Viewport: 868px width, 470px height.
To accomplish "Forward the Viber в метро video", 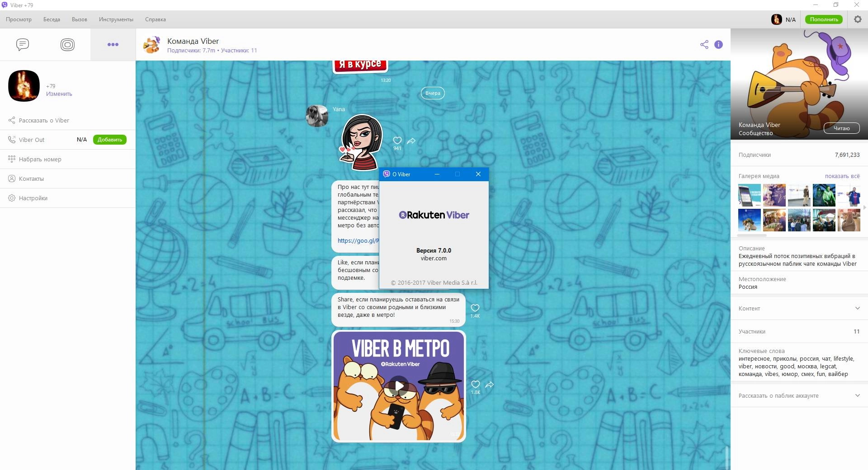I will pyautogui.click(x=489, y=385).
